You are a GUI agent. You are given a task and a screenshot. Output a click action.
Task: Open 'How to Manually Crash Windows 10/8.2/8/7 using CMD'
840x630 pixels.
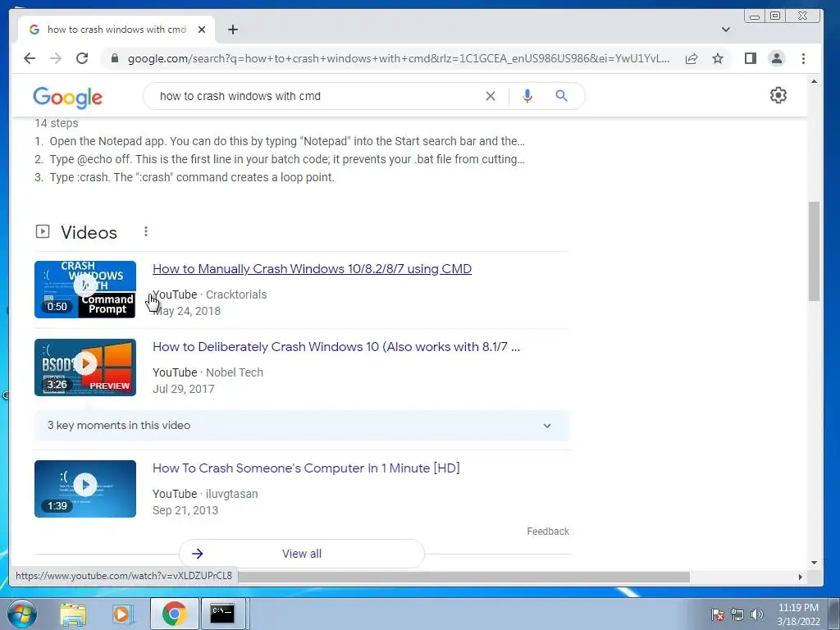(x=312, y=269)
